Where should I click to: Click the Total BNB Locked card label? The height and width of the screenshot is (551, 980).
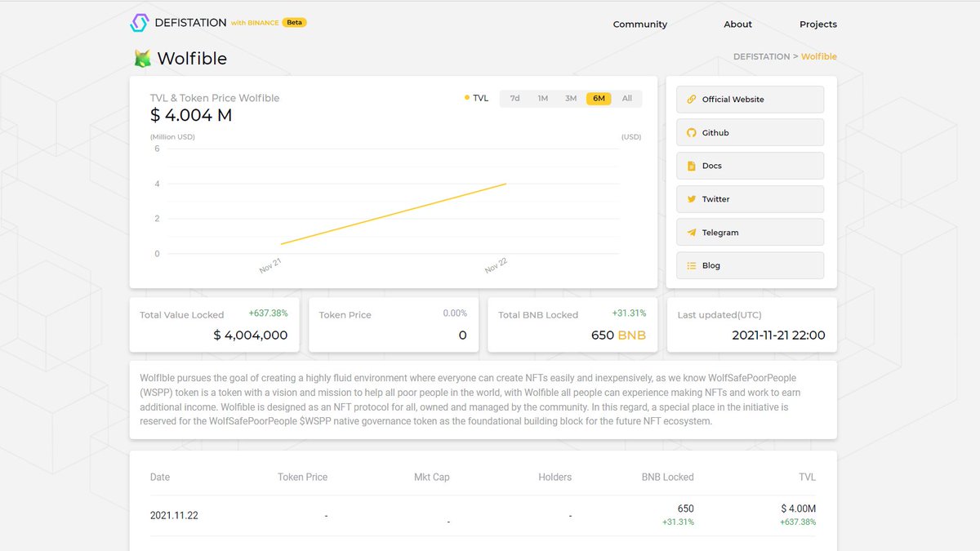pyautogui.click(x=538, y=315)
